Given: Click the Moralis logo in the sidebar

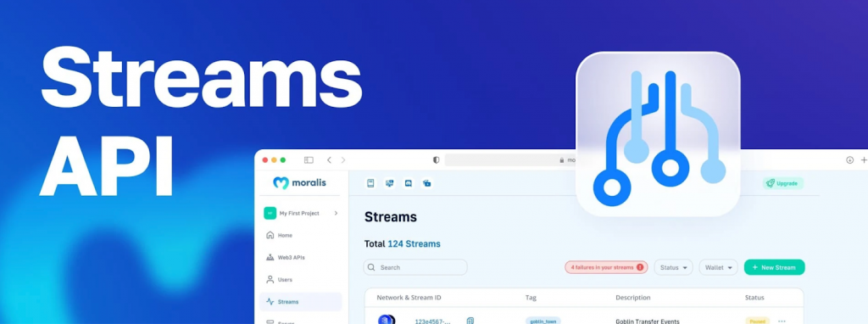Looking at the screenshot, I should coord(299,182).
